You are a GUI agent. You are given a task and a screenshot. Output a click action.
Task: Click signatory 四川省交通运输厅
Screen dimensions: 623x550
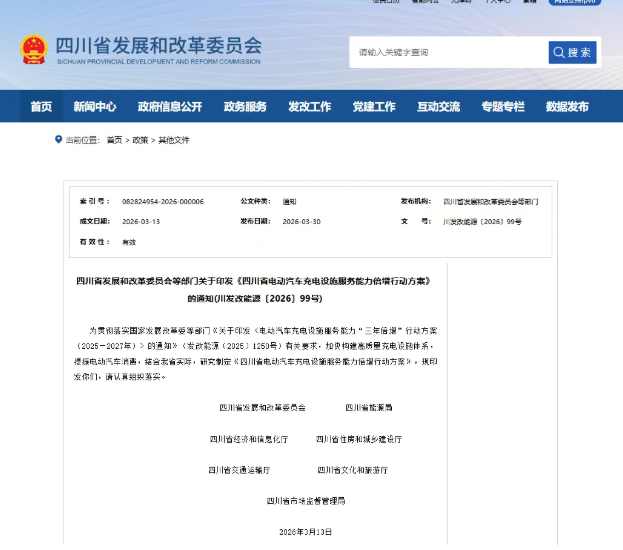point(239,470)
